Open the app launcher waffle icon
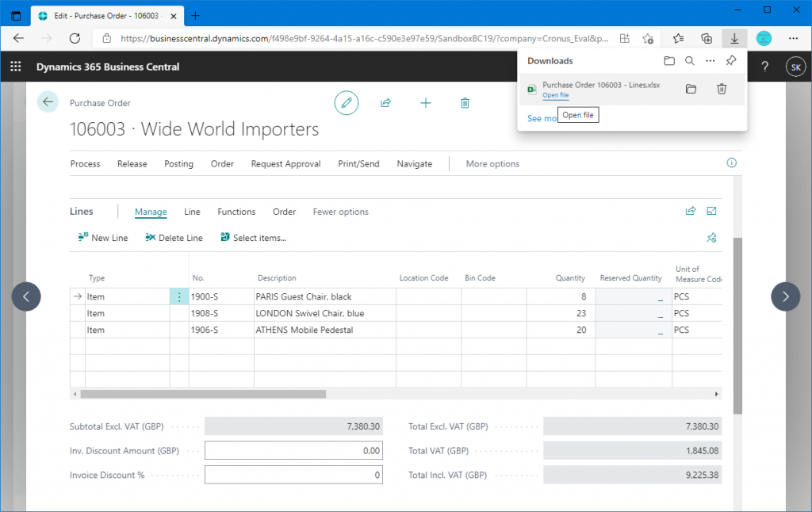 pos(16,67)
